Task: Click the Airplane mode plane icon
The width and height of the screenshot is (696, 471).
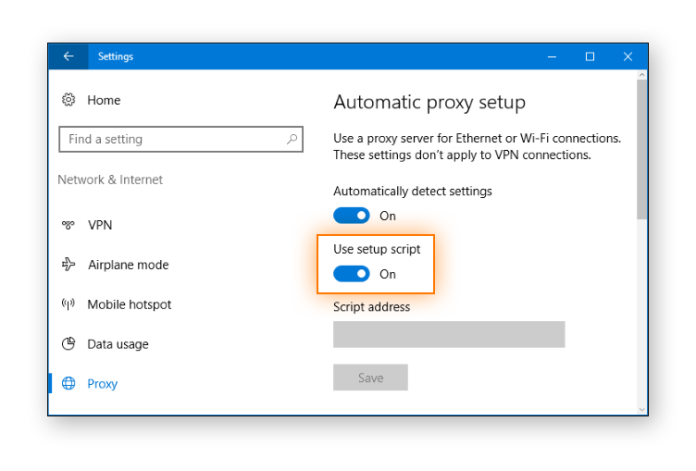Action: pos(69,265)
